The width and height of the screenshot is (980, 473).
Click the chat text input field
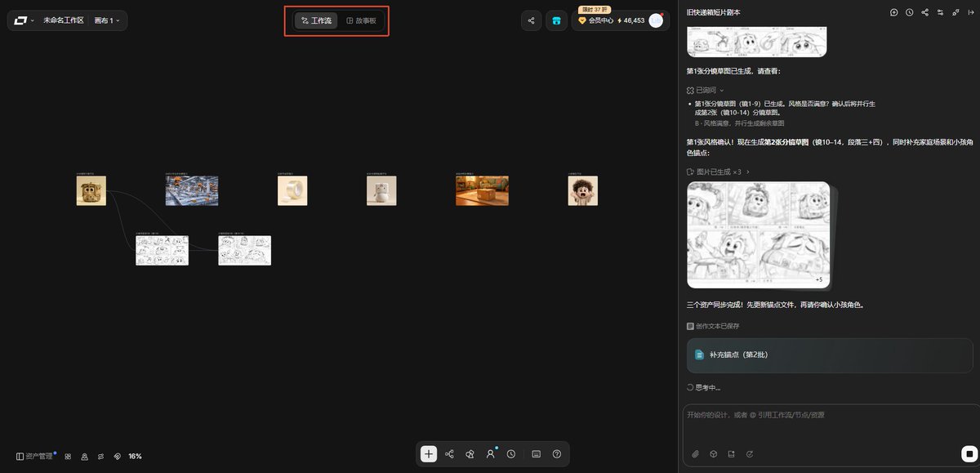pos(830,424)
